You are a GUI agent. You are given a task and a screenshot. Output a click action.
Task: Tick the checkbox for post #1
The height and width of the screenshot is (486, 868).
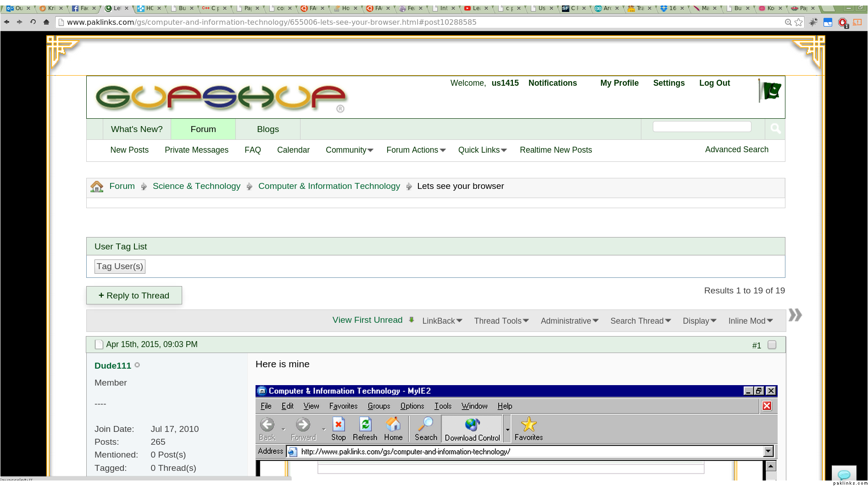tap(772, 345)
